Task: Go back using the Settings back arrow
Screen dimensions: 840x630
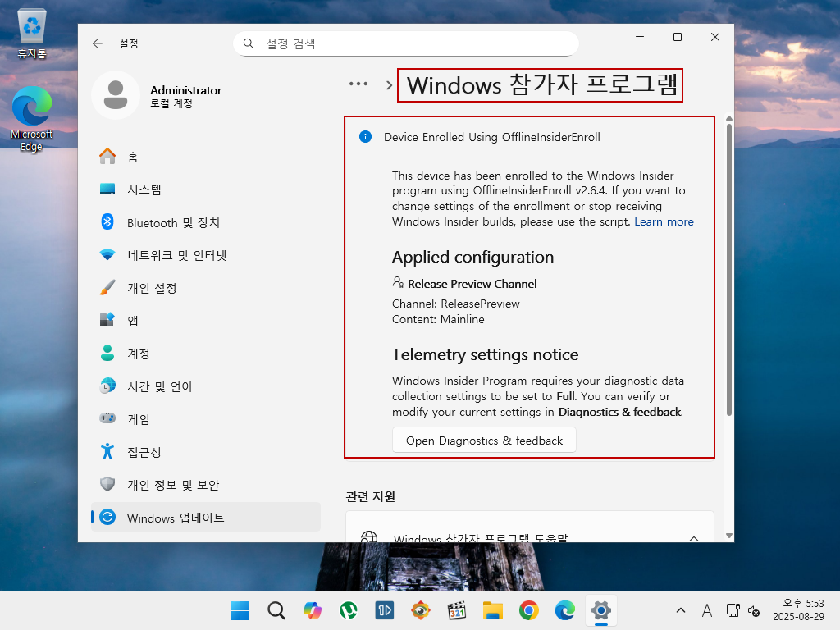Action: (97, 43)
